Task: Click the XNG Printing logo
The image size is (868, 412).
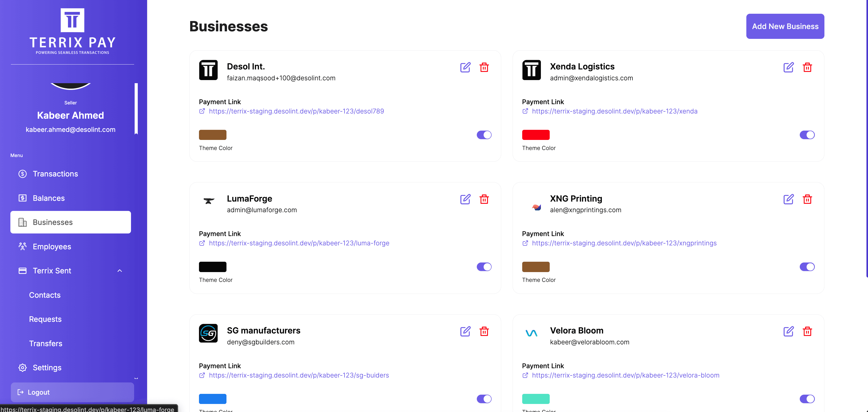Action: pos(536,207)
